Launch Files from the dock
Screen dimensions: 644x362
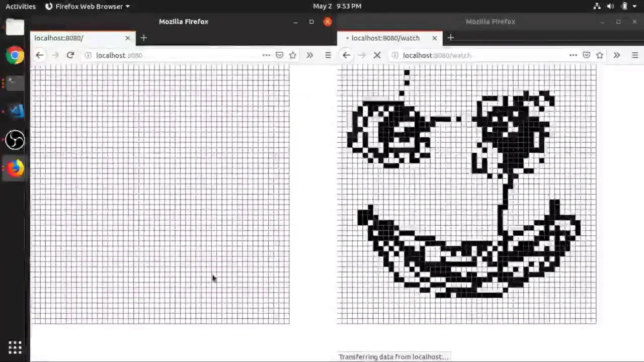coord(15,27)
